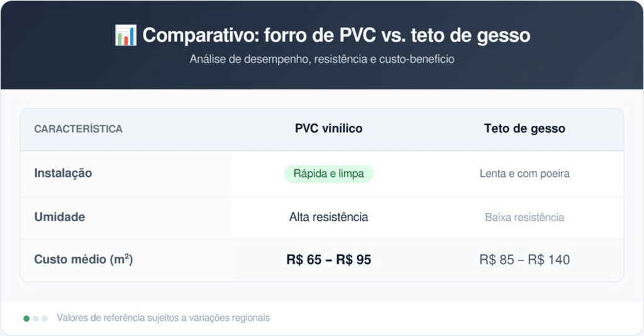Click the PVC price "R$ 65 – R$ 95"
This screenshot has height=336, width=644.
(x=328, y=259)
